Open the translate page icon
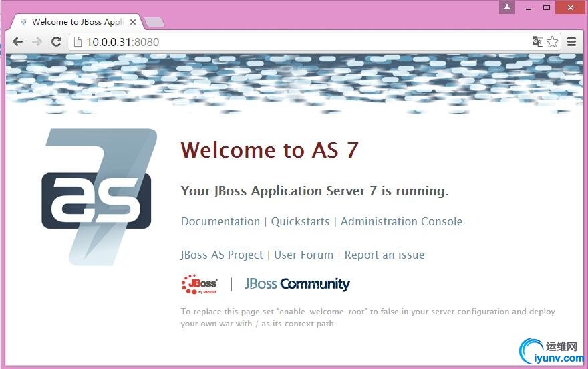This screenshot has width=588, height=369. click(x=538, y=41)
